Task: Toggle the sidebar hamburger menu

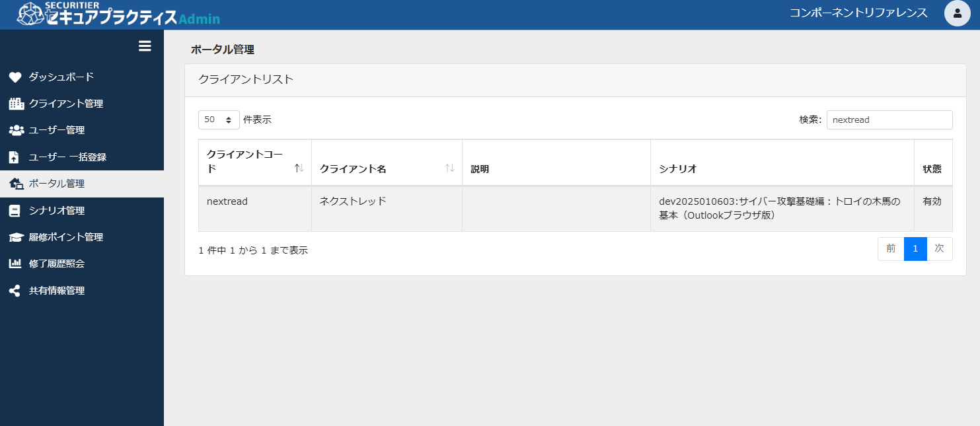Action: [145, 46]
